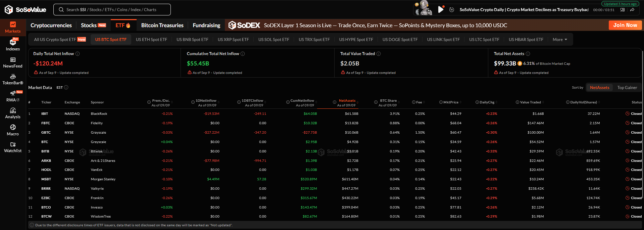This screenshot has height=230, width=644.
Task: Sort by Prem./Dsc. column arrows
Action: (171, 102)
